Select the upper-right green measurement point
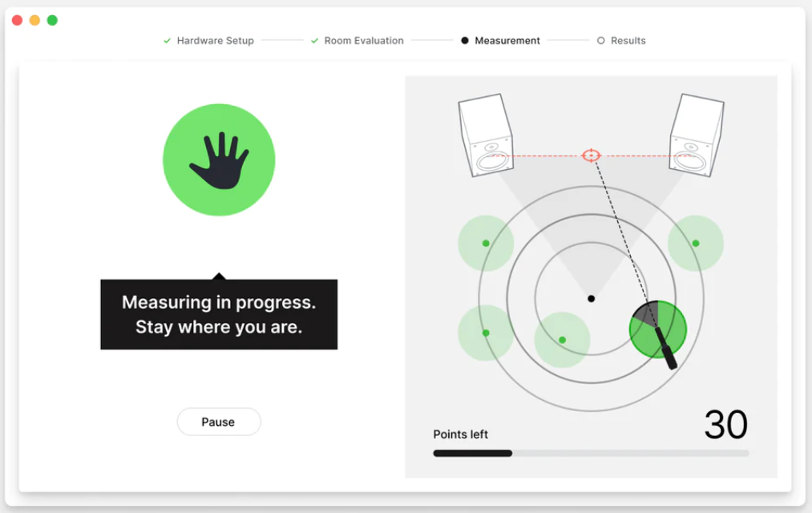This screenshot has width=812, height=513. (696, 243)
